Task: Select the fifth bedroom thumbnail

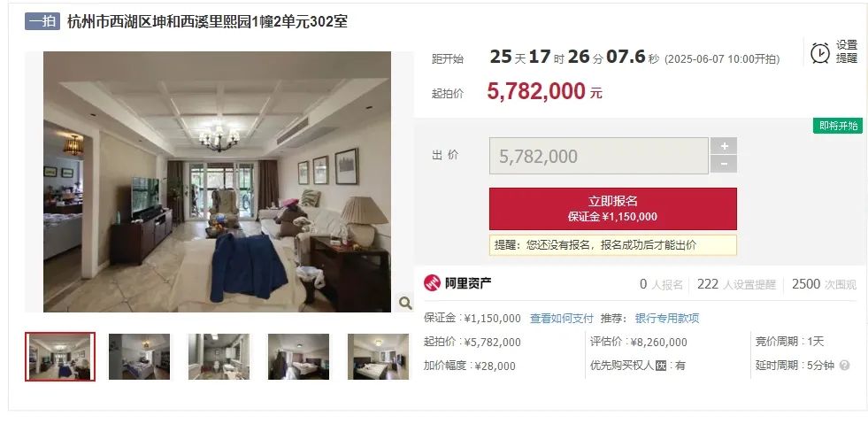Action: click(378, 357)
